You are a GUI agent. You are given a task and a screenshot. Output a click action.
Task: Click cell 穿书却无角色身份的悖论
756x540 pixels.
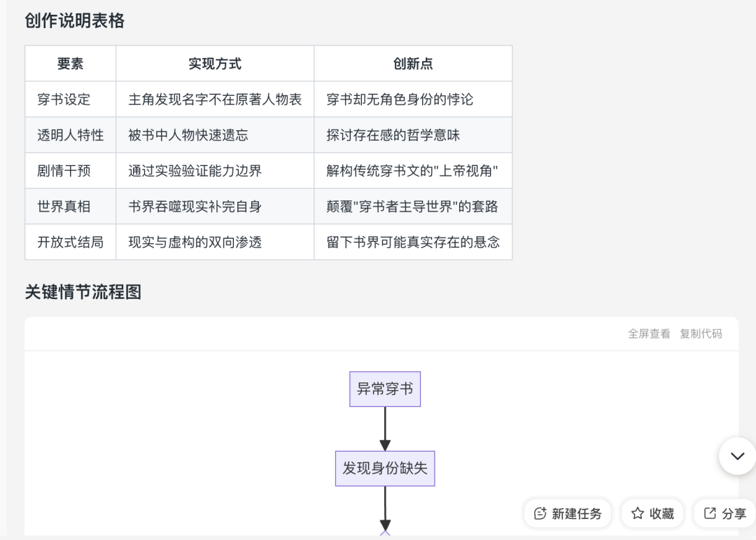click(x=413, y=99)
